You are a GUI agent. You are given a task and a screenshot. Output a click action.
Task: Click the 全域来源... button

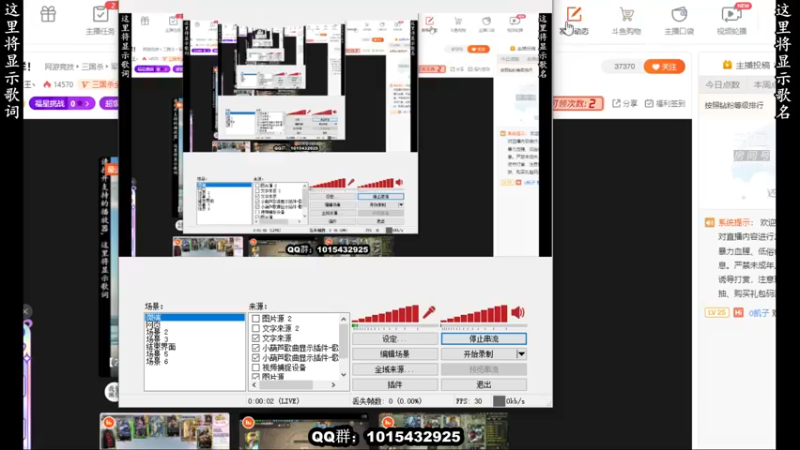395,369
